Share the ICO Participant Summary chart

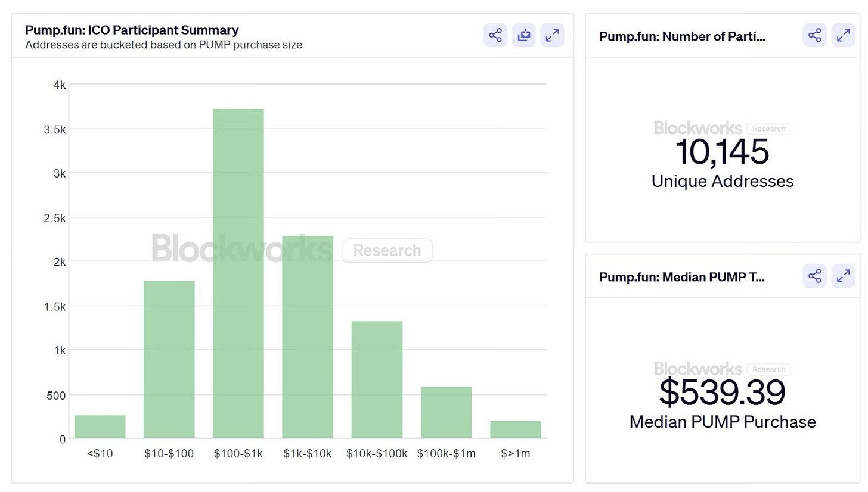[x=495, y=35]
